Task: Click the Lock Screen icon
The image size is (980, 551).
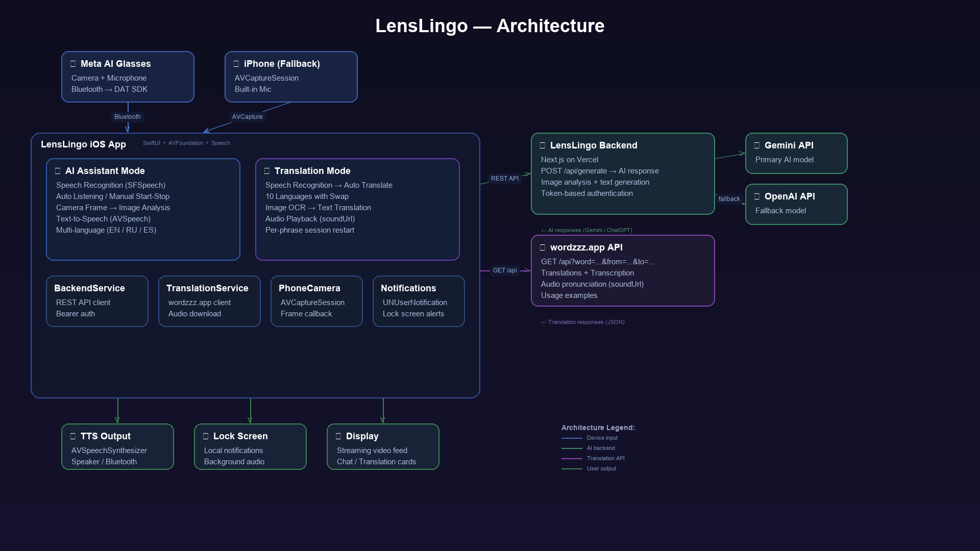Action: coord(206,437)
